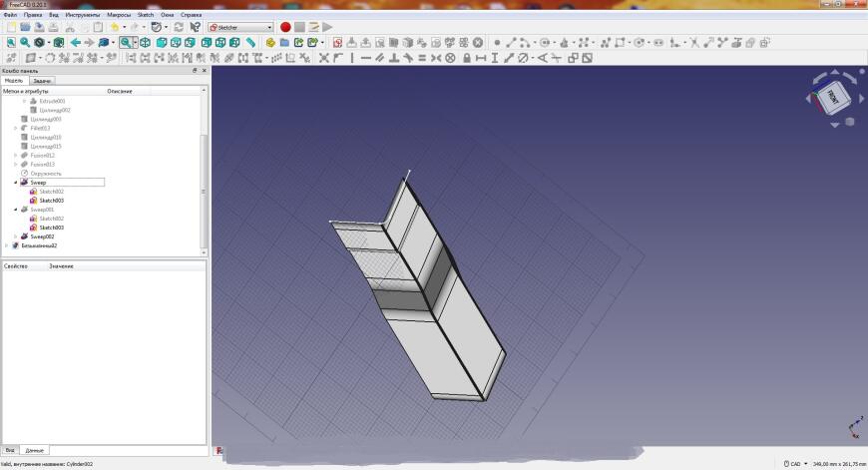Viewport: 868px width, 470px height.
Task: Click the print icon in toolbar
Action: tap(54, 27)
